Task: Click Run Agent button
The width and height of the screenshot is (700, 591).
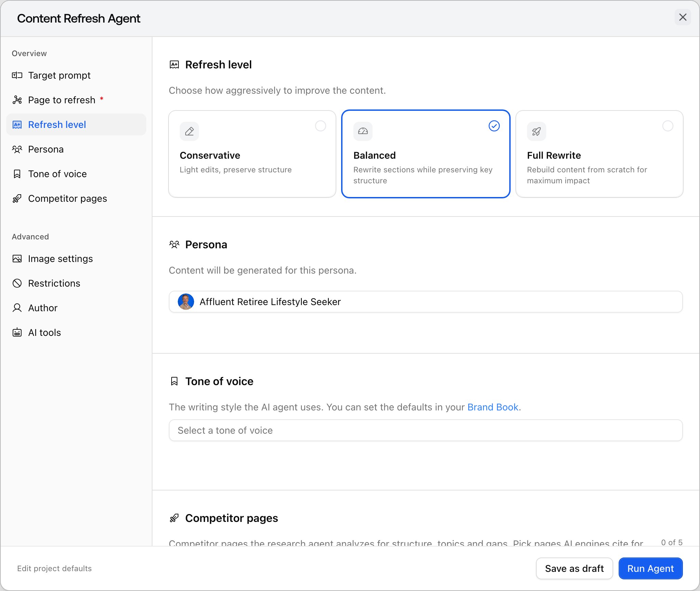Action: (650, 568)
